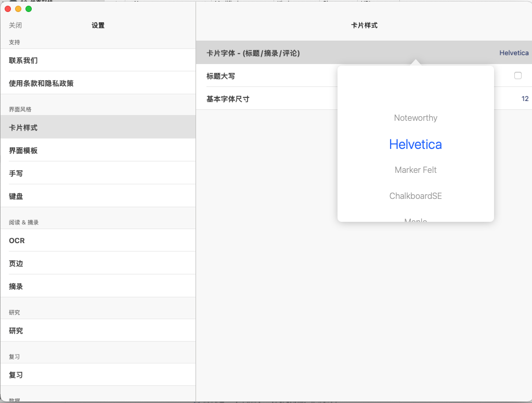Screen dimensions: 532x403
Task: Open the 联系我们 settings item
Action: 23,60
